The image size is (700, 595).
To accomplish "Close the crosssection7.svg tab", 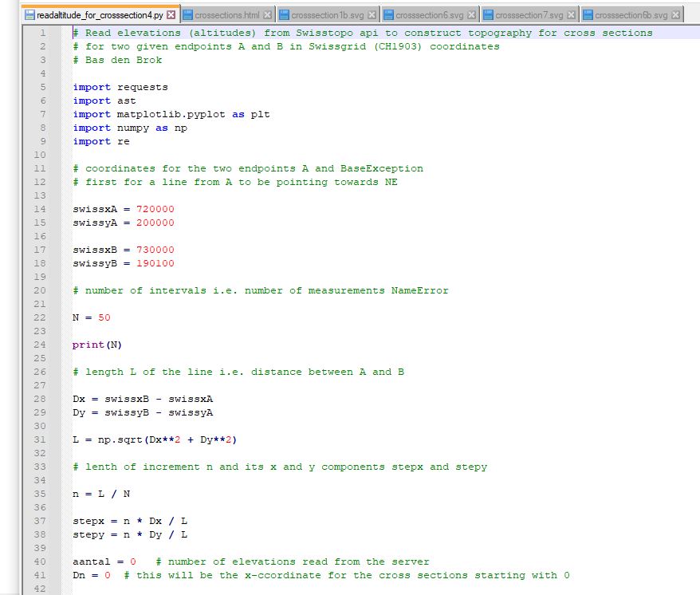I will [571, 15].
